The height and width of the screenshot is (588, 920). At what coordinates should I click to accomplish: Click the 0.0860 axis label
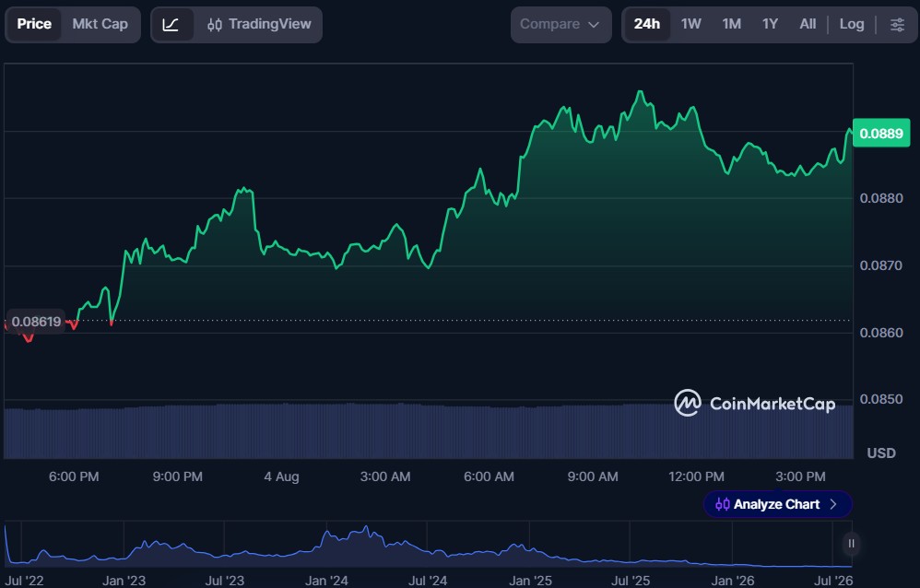click(880, 333)
